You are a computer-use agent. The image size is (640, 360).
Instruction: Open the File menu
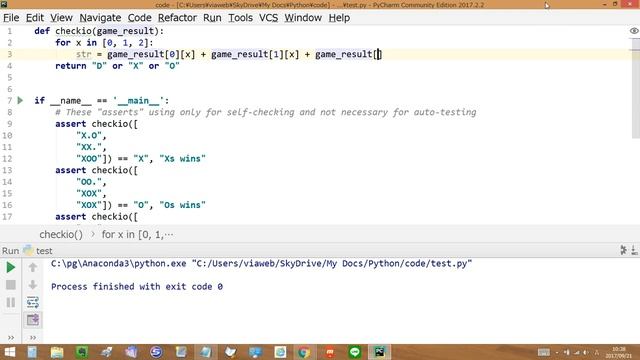pyautogui.click(x=11, y=18)
